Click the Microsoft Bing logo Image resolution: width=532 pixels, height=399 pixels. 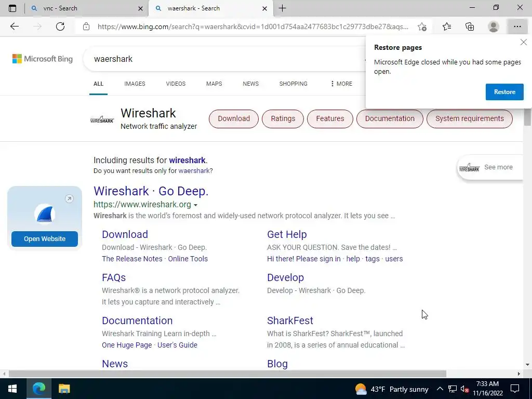(x=43, y=59)
